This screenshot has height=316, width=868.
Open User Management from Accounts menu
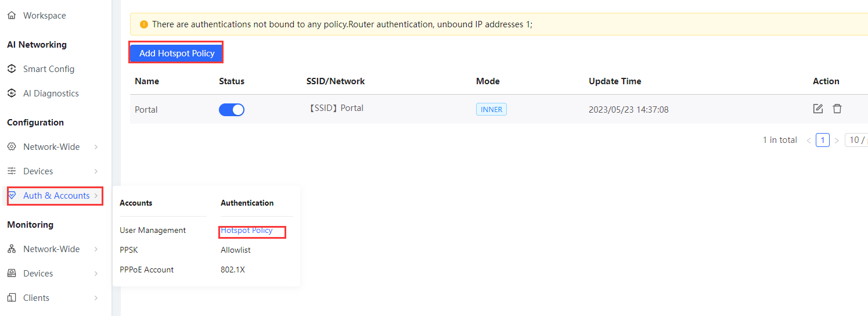(x=153, y=231)
